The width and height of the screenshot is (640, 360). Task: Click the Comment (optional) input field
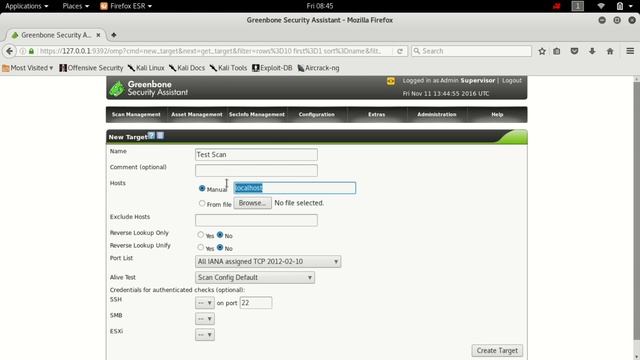tap(256, 171)
